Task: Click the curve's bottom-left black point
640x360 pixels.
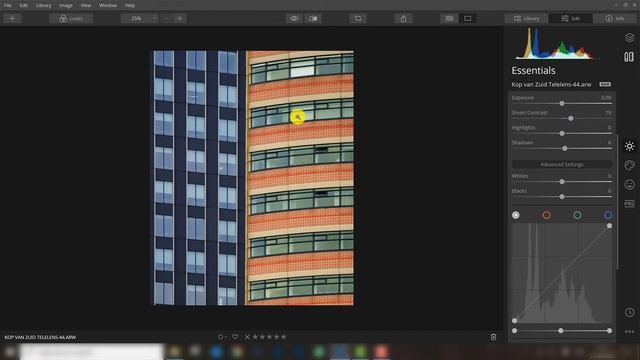Action: pos(514,321)
